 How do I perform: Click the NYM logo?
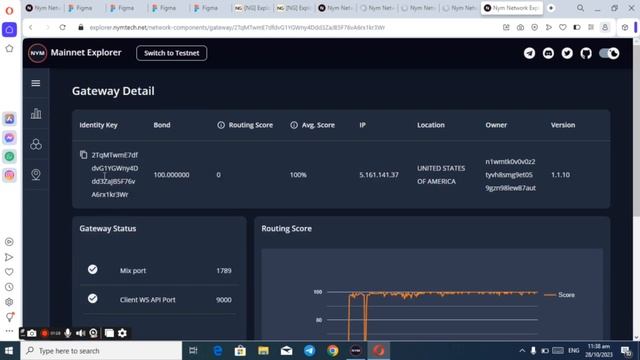pyautogui.click(x=38, y=53)
